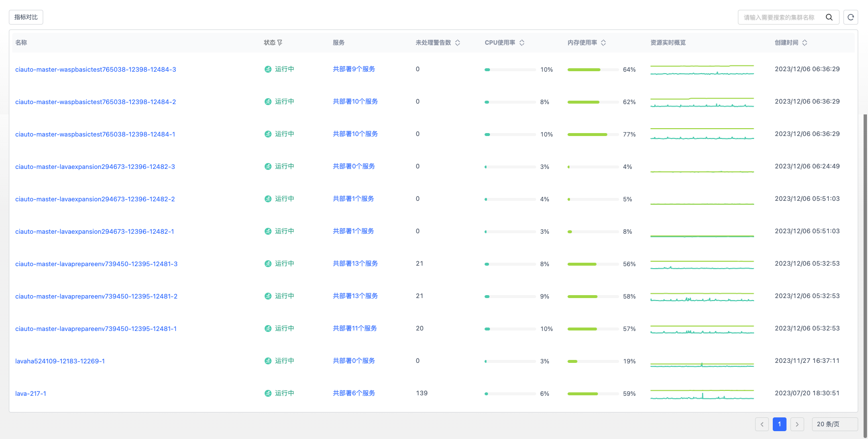Click the 资源实时概览 column header

click(668, 43)
